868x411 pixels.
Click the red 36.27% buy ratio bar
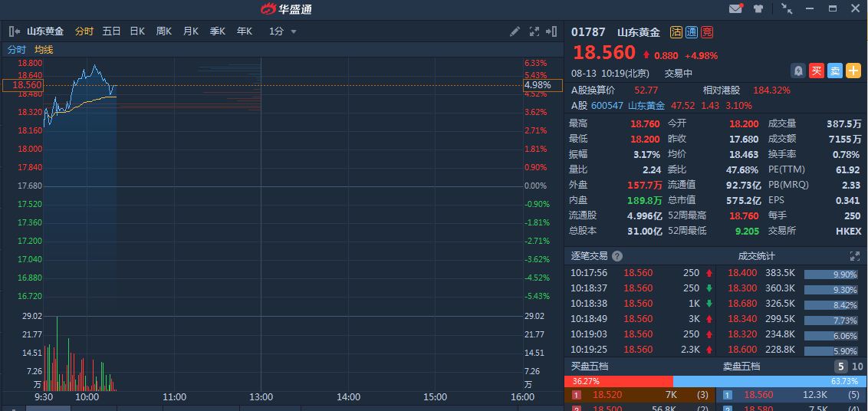pyautogui.click(x=618, y=382)
